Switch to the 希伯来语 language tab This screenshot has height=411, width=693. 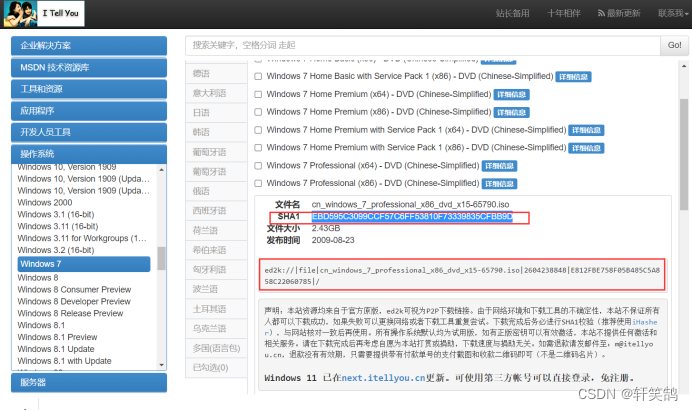pos(216,250)
